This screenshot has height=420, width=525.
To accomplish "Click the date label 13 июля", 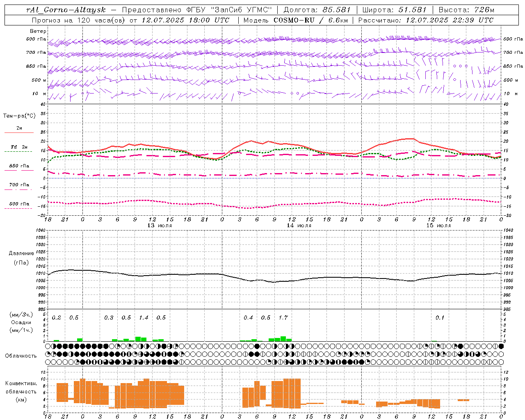I will point(160,225).
